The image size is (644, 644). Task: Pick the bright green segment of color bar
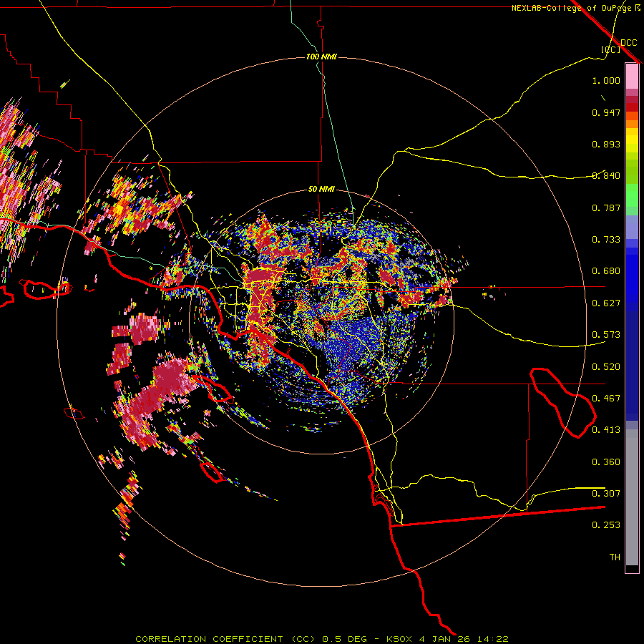pos(632,195)
